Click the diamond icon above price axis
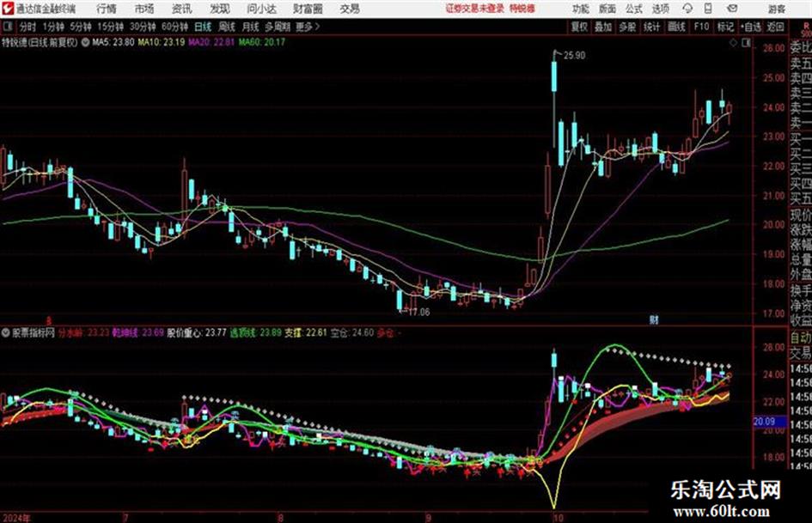 click(x=733, y=44)
